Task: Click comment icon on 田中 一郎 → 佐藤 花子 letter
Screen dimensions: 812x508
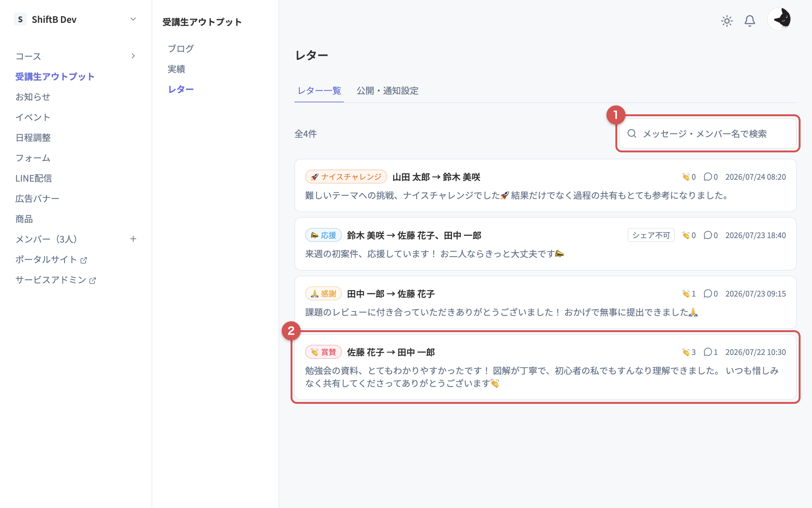Action: pyautogui.click(x=708, y=294)
